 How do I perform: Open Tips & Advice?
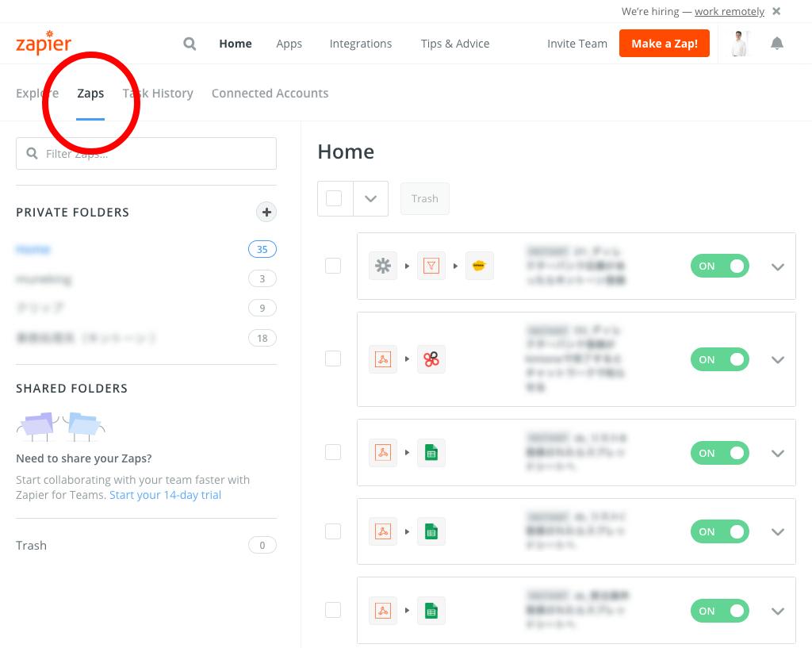pyautogui.click(x=455, y=44)
